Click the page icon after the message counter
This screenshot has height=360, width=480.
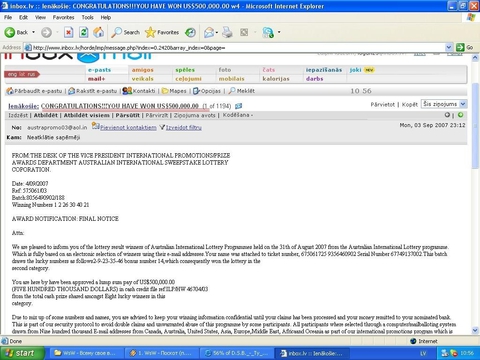pos(238,106)
